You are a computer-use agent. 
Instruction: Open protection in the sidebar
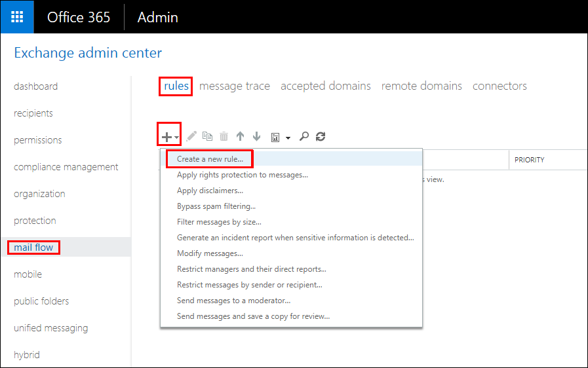coord(35,221)
